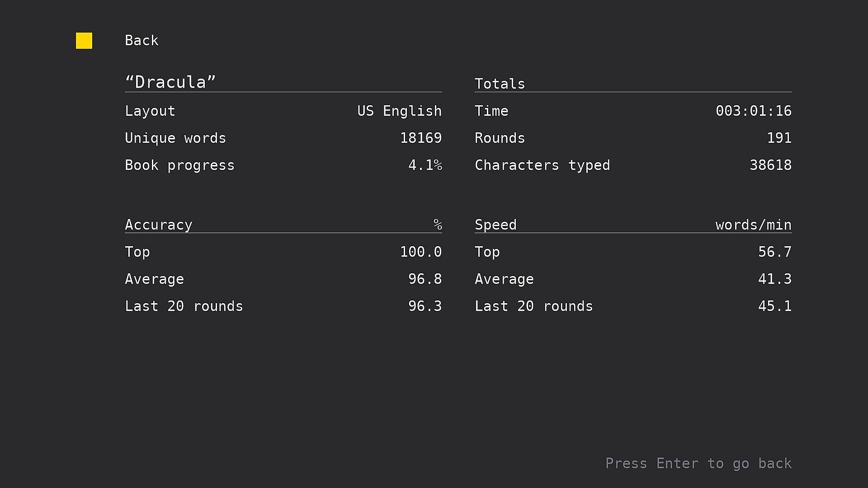Screen dimensions: 868x488
Task: Click the "Press Enter to go back" hint
Action: pyautogui.click(x=698, y=464)
